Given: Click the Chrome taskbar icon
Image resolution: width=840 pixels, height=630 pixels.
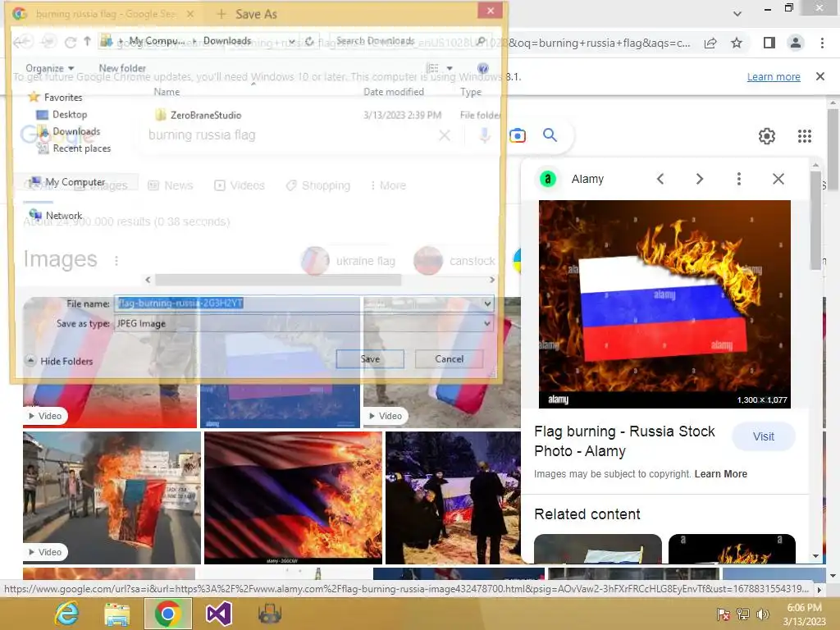Looking at the screenshot, I should pyautogui.click(x=167, y=614).
